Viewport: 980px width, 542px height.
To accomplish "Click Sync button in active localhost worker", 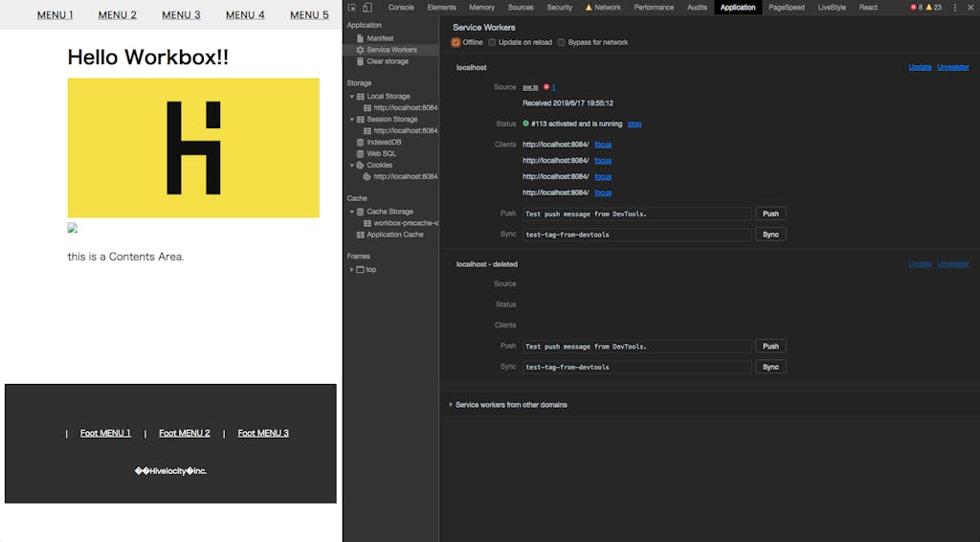I will 770,235.
